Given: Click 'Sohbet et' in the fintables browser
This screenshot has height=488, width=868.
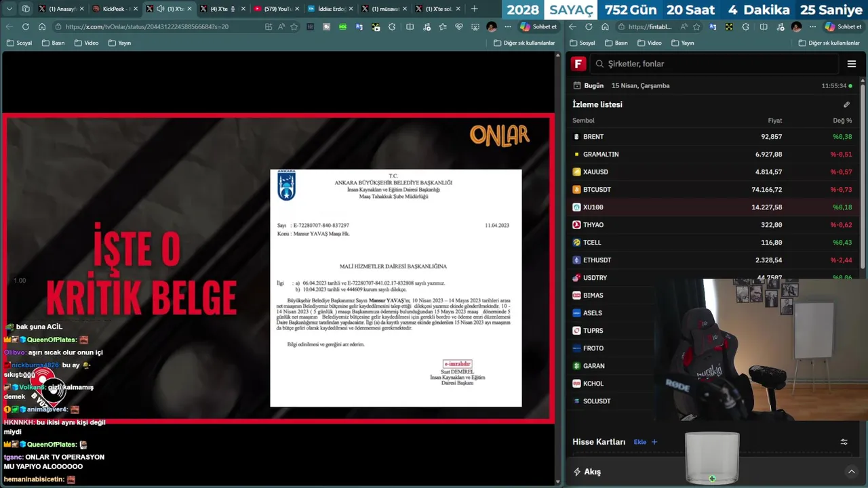Looking at the screenshot, I should (x=843, y=26).
